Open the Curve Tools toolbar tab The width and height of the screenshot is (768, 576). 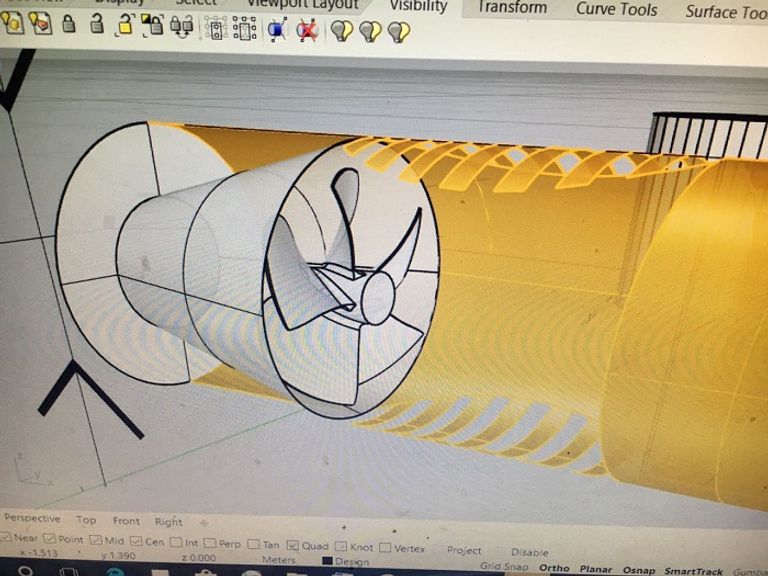click(616, 10)
